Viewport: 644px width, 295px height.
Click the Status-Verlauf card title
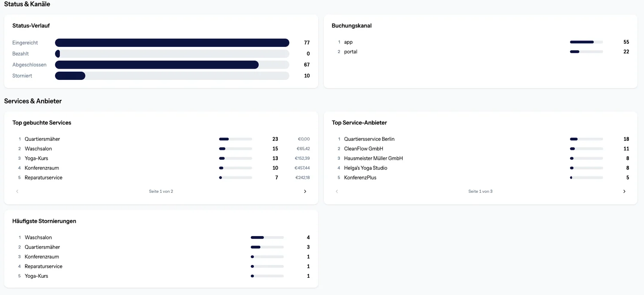tap(31, 26)
